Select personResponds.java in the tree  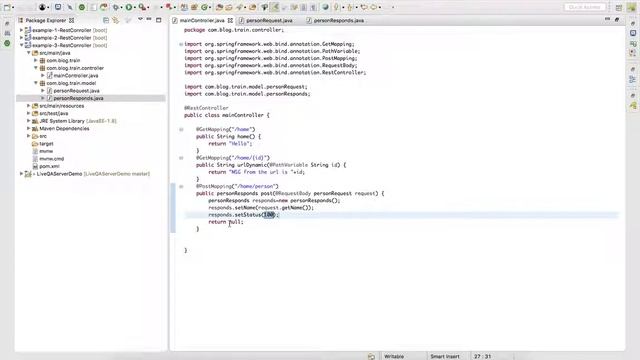78,98
